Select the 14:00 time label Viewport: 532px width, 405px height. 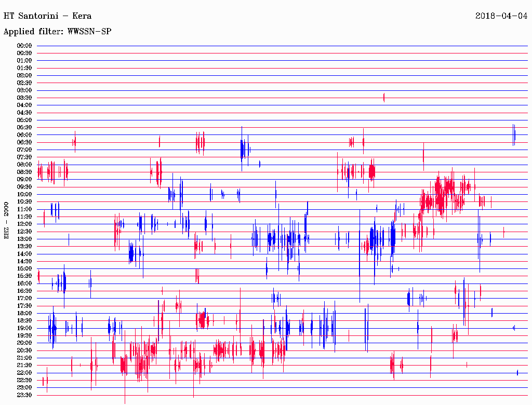(24, 254)
